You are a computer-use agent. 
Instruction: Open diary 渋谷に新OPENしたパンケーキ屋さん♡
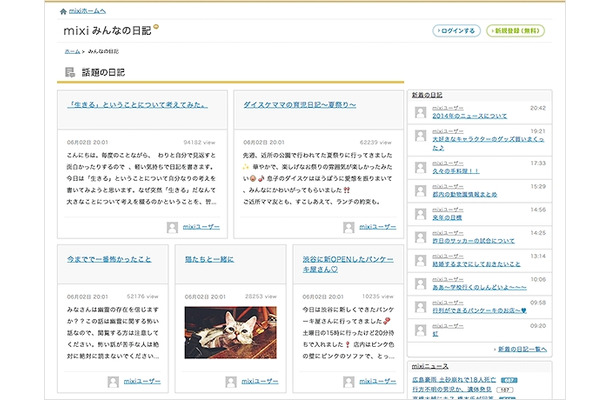pyautogui.click(x=348, y=264)
